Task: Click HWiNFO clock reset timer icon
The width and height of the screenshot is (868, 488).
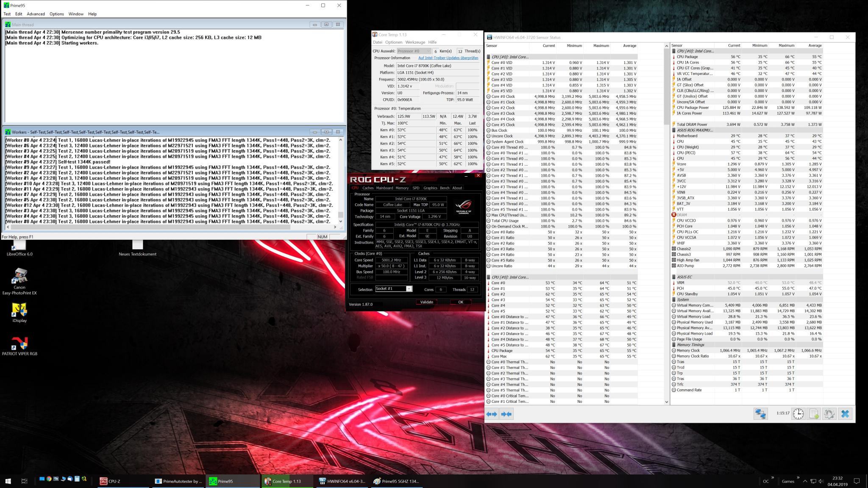Action: coord(798,414)
